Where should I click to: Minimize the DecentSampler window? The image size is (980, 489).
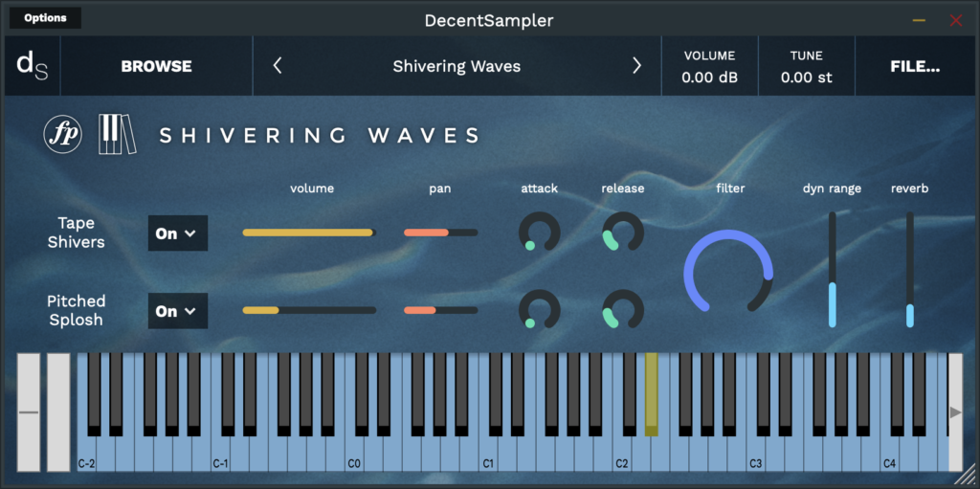[x=919, y=21]
